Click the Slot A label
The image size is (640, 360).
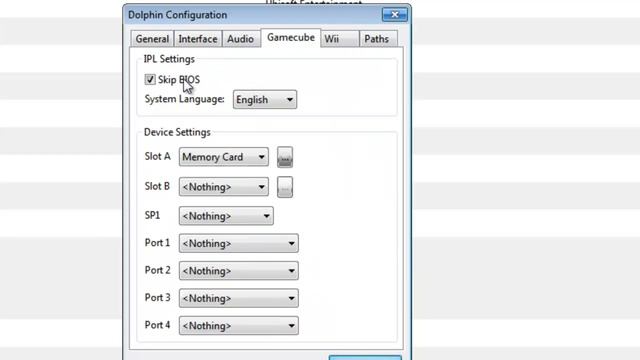point(158,156)
